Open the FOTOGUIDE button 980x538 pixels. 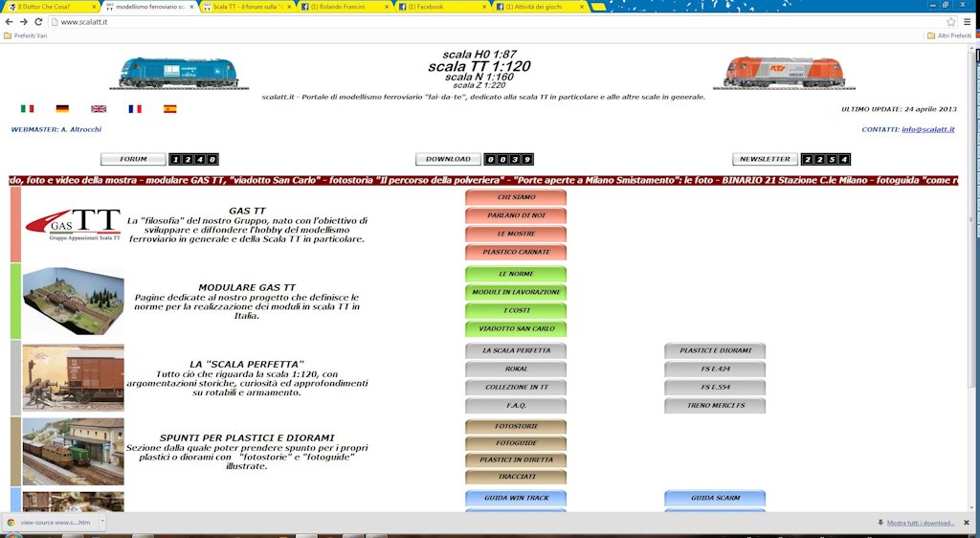[516, 443]
